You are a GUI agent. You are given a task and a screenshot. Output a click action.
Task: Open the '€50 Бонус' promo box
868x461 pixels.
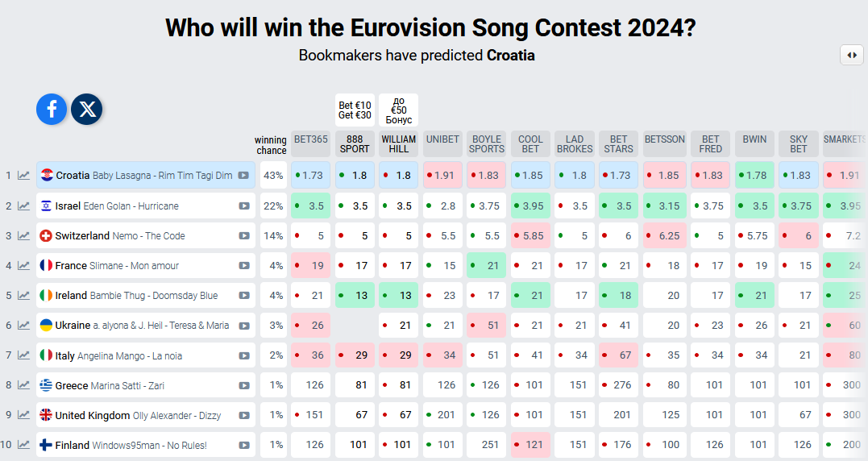(398, 110)
